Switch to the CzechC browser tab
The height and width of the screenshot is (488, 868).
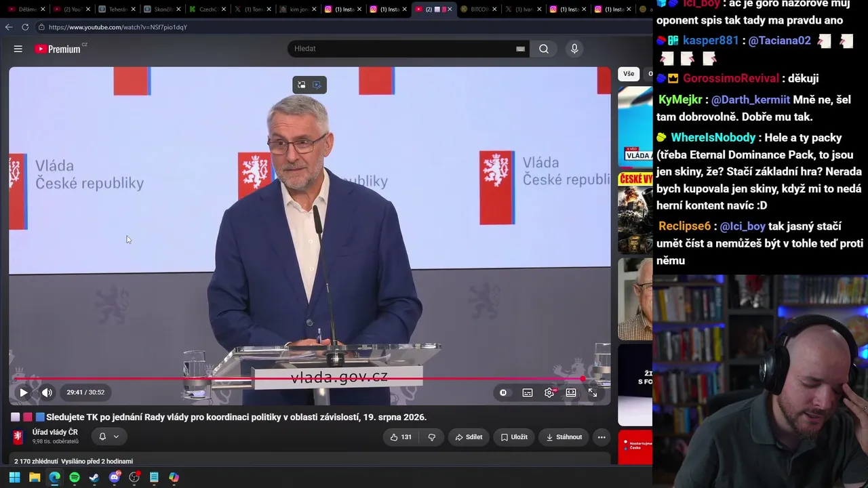[208, 9]
